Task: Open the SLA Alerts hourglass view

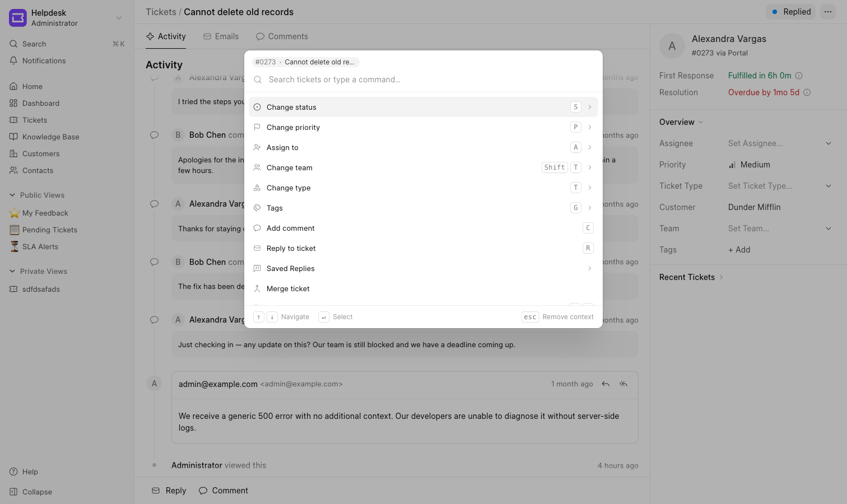Action: pos(39,246)
